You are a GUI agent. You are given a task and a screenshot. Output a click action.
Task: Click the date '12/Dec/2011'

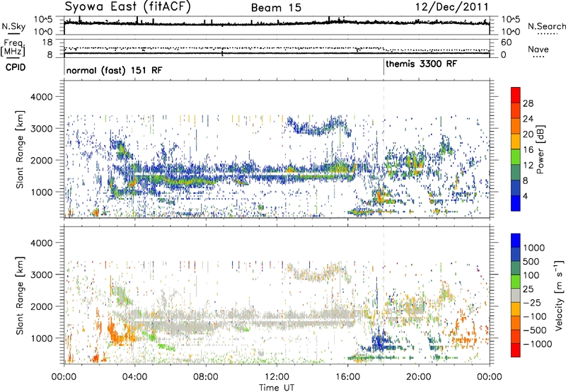pyautogui.click(x=451, y=7)
